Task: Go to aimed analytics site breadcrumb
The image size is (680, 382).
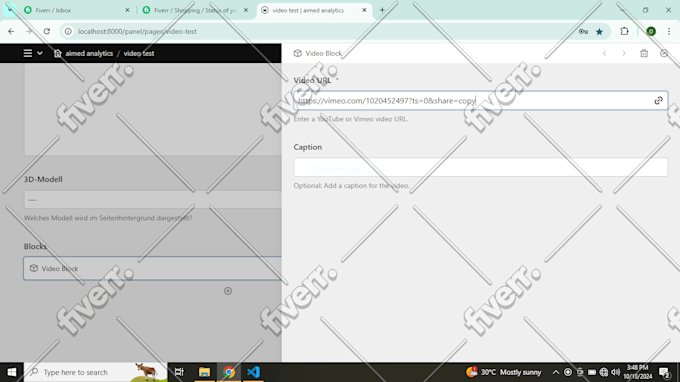Action: [x=89, y=53]
